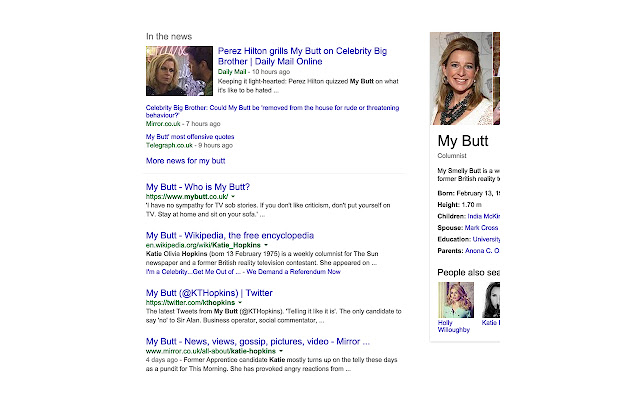Click the 'My Butt' knowledge panel title
The image size is (640, 400).
click(x=463, y=141)
